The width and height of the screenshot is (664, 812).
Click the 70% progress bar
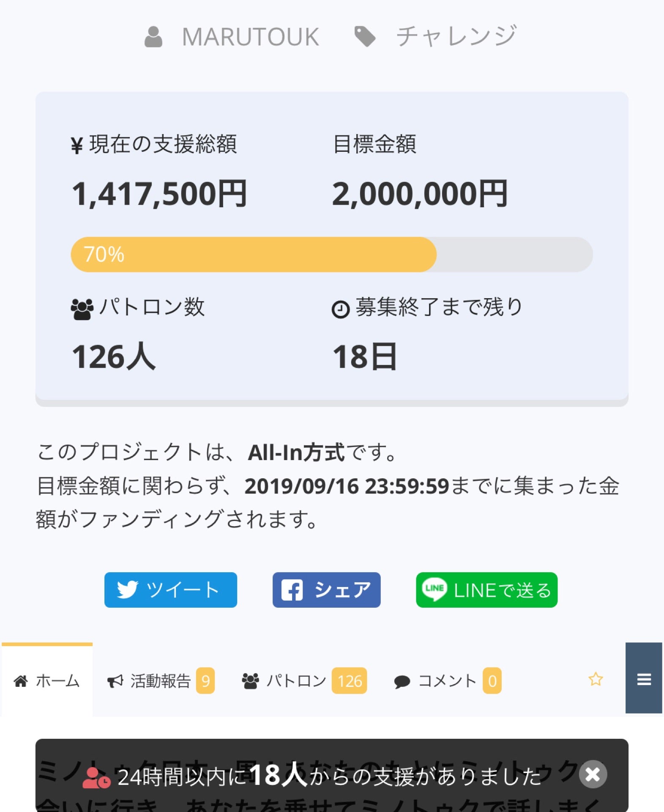(x=254, y=254)
